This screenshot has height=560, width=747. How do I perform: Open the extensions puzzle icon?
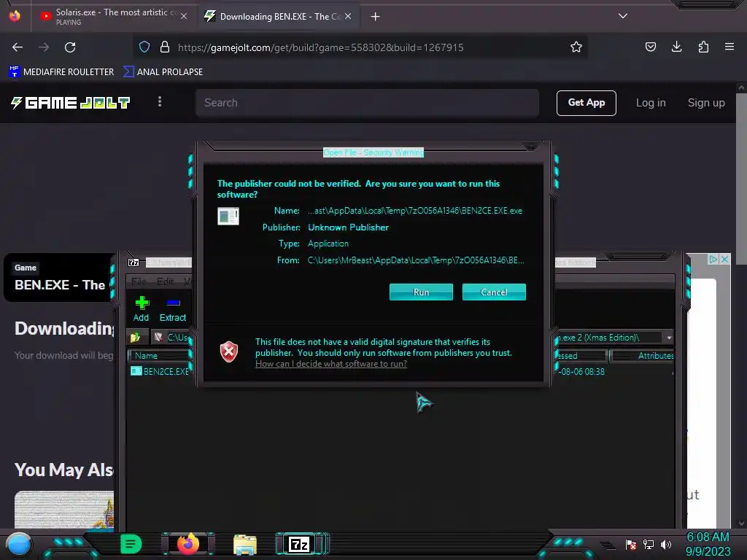[703, 47]
